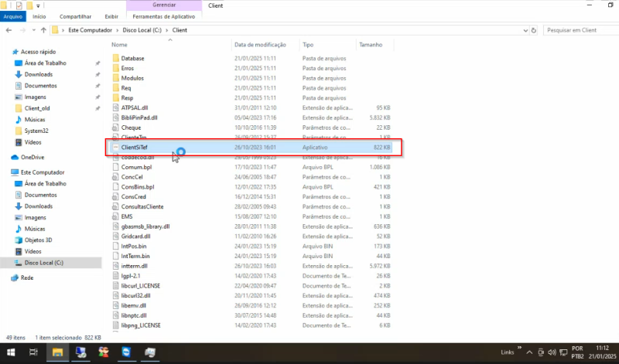This screenshot has width=619, height=364.
Task: Open the Compartilhar ribbon tab
Action: 75,16
